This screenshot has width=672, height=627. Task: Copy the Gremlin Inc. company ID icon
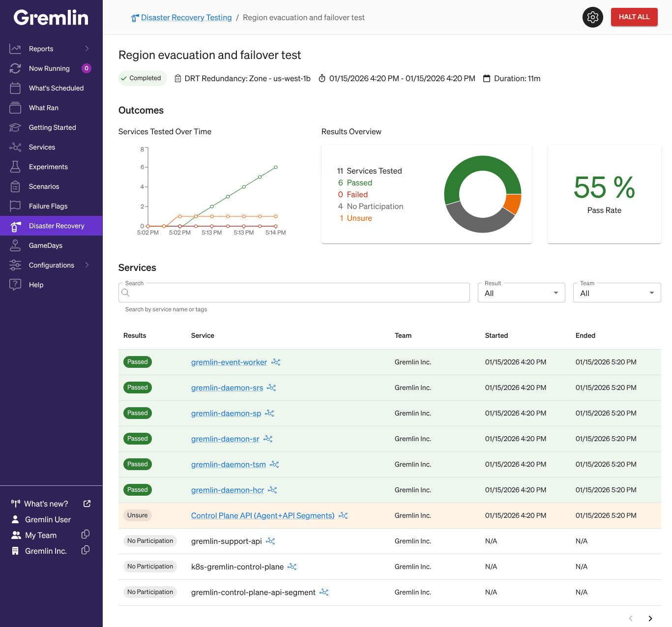tap(85, 550)
